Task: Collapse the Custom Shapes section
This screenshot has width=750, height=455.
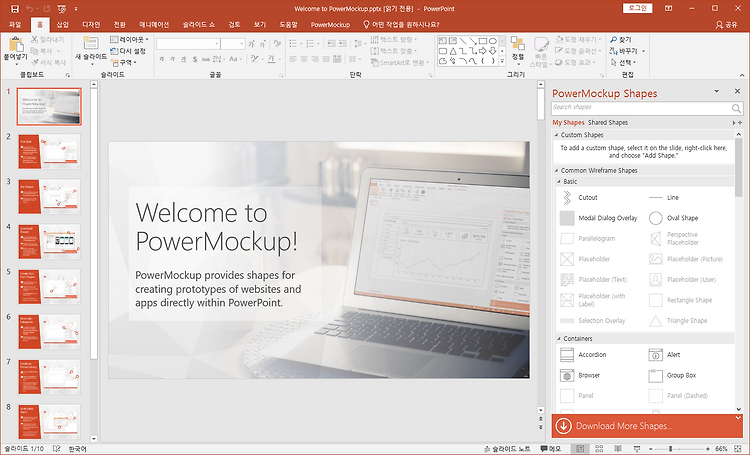Action: point(556,135)
